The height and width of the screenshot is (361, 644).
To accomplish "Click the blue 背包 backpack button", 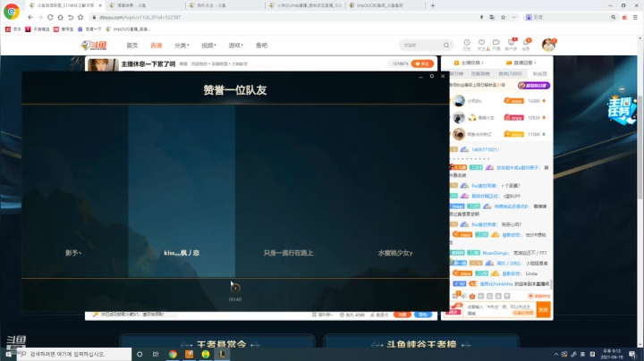I will tap(422, 315).
